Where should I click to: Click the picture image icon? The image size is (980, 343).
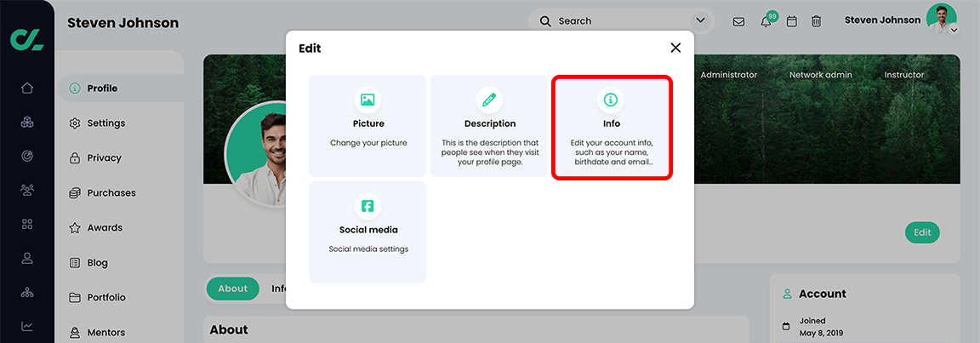[367, 100]
